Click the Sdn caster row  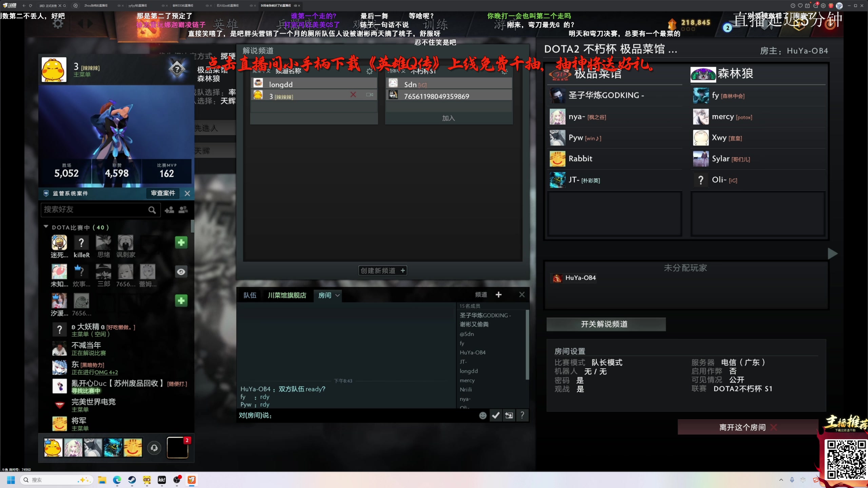(449, 83)
